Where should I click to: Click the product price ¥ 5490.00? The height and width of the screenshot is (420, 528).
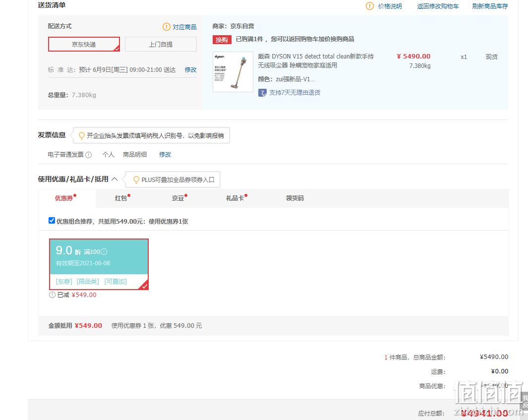pyautogui.click(x=413, y=56)
